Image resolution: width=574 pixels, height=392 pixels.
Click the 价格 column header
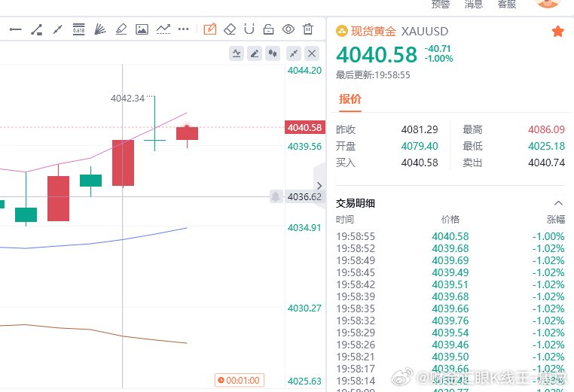tap(450, 220)
